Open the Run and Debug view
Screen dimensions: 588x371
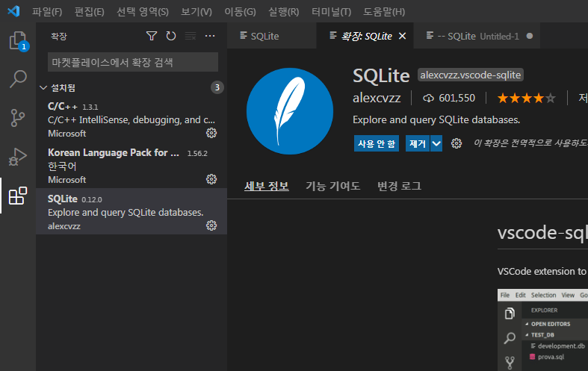18,157
